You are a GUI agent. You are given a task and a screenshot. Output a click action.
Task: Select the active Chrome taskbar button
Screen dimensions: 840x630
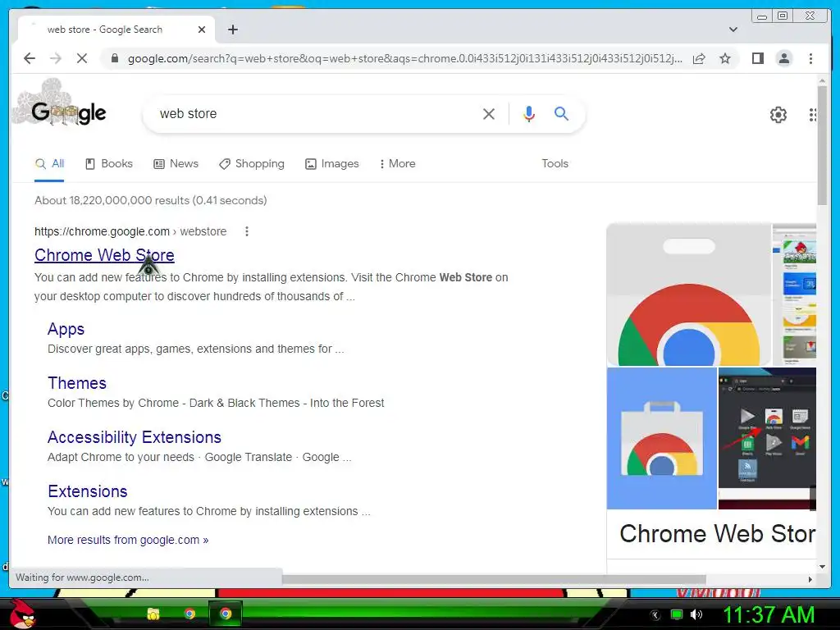[x=226, y=614]
